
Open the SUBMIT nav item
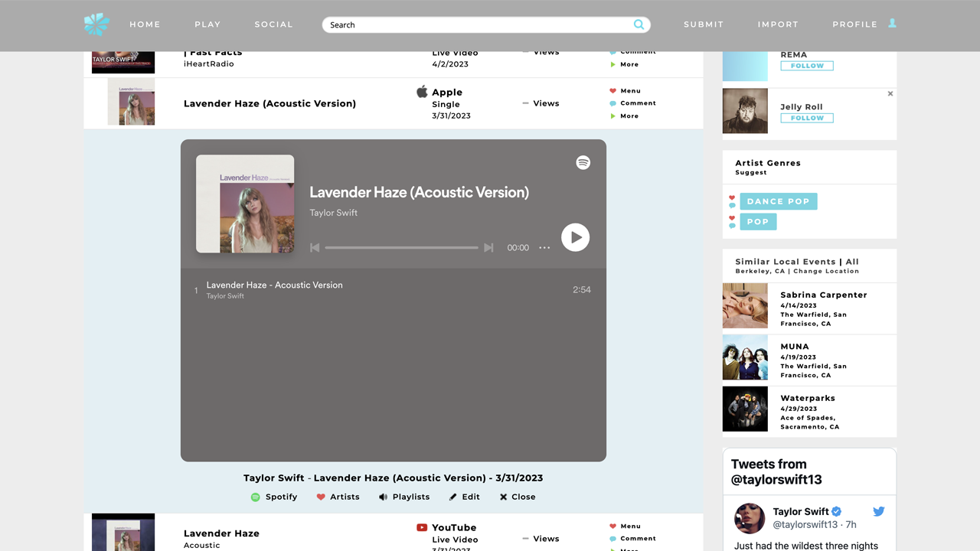704,24
